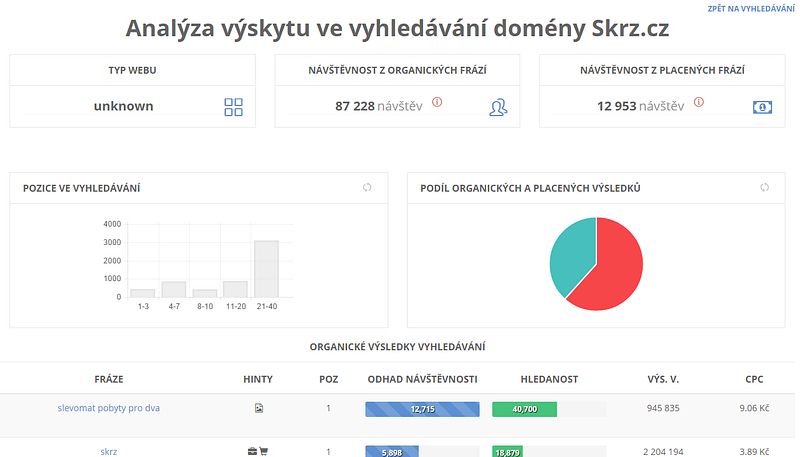Click the money icon in paid visits card
This screenshot has height=457, width=800.
[762, 107]
